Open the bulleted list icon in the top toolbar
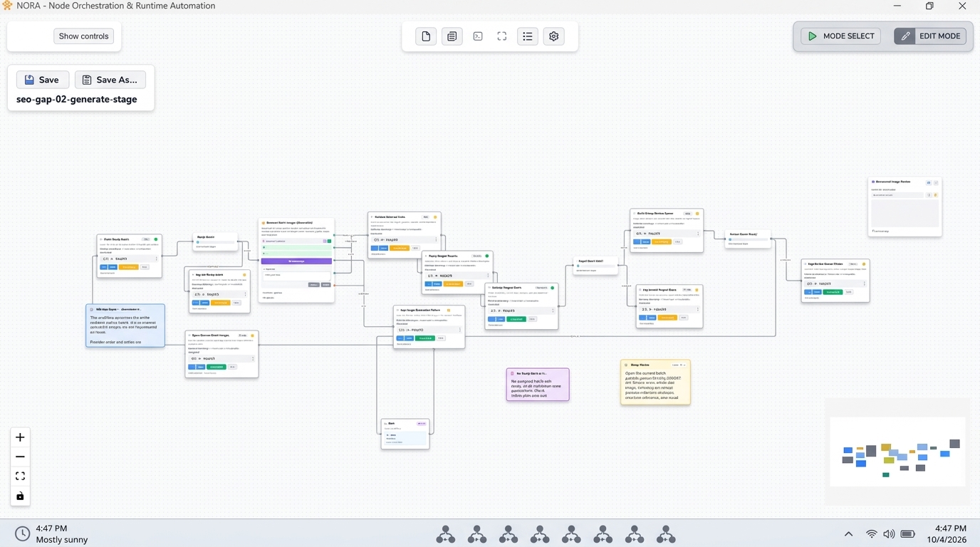 pyautogui.click(x=528, y=36)
